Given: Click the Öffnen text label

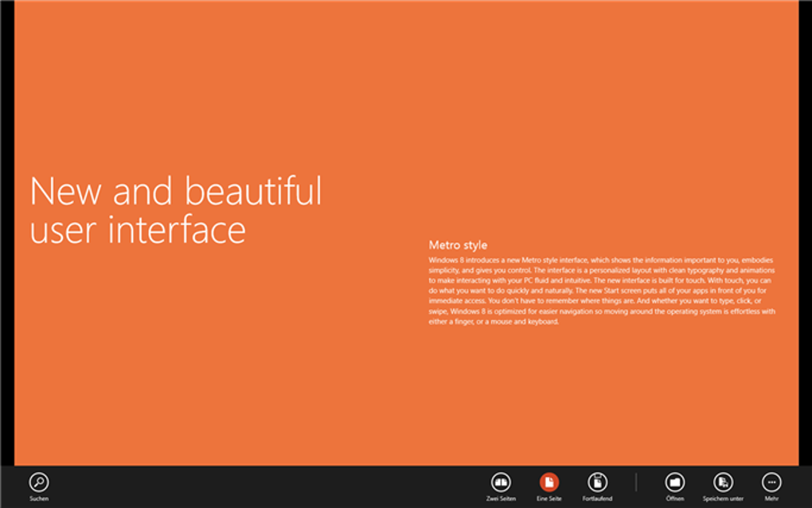Looking at the screenshot, I should click(x=675, y=498).
